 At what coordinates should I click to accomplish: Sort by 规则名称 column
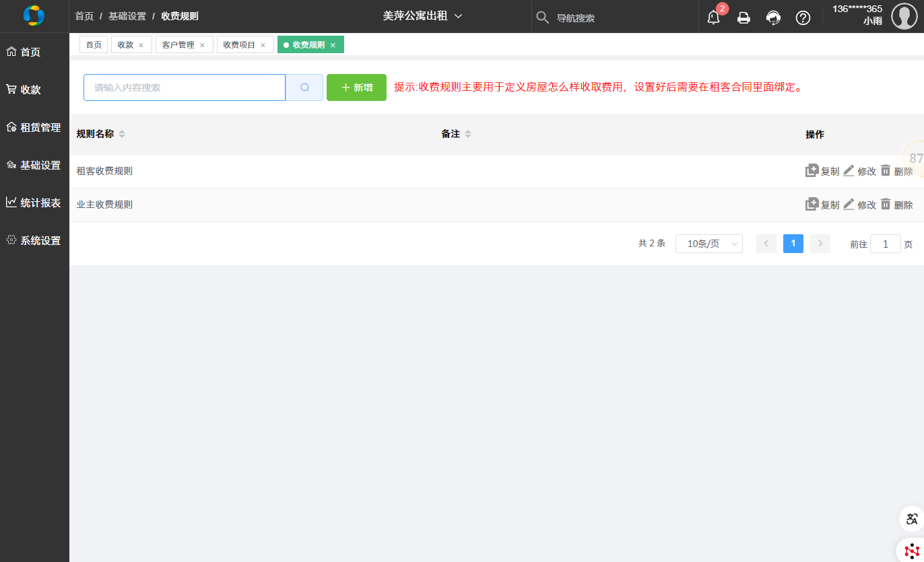coord(122,135)
